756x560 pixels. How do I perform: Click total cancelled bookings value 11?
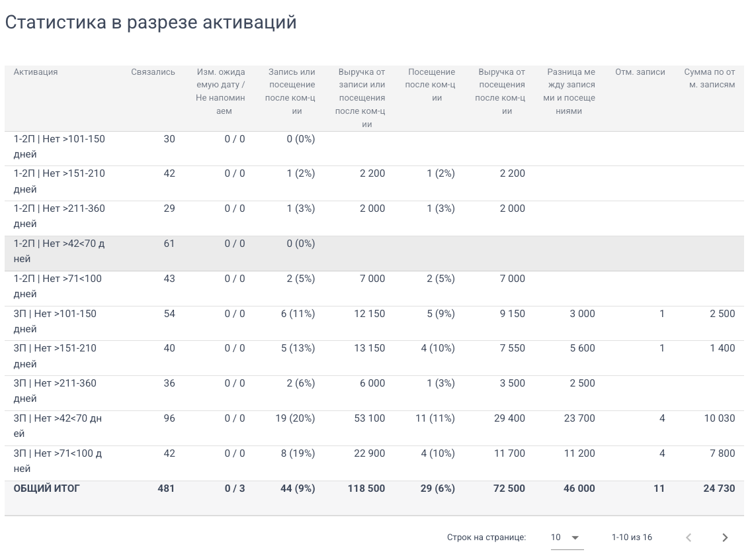[659, 488]
